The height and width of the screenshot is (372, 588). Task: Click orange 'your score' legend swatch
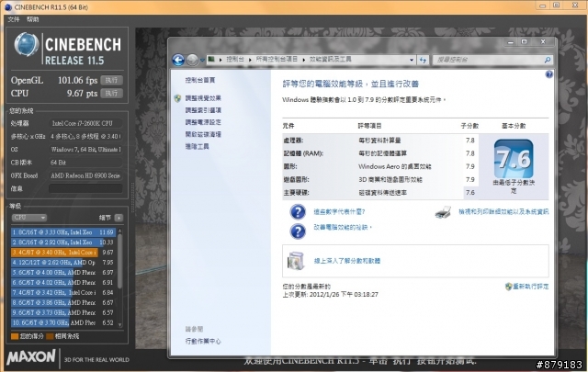coord(15,336)
